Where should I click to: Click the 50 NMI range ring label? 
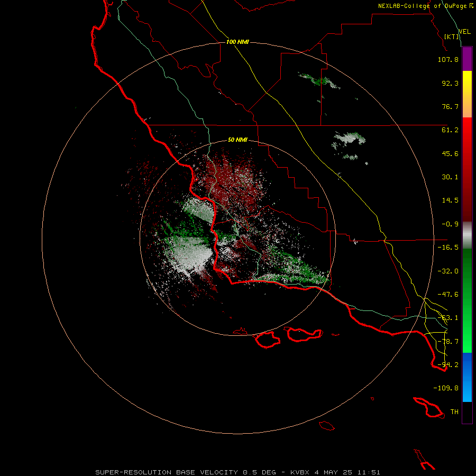pyautogui.click(x=237, y=140)
